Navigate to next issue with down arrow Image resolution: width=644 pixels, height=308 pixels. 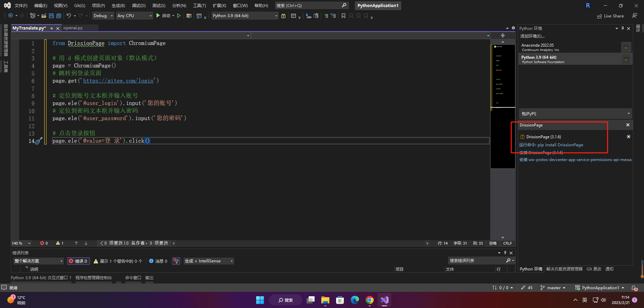coord(86,243)
